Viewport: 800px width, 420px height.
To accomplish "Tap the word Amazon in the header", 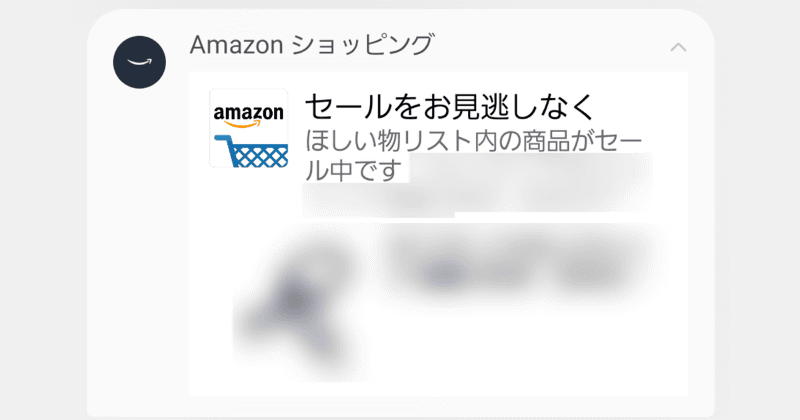I will click(x=236, y=45).
